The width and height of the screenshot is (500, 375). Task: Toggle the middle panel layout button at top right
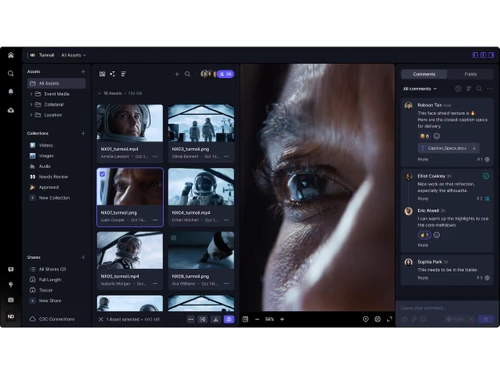pyautogui.click(x=483, y=55)
